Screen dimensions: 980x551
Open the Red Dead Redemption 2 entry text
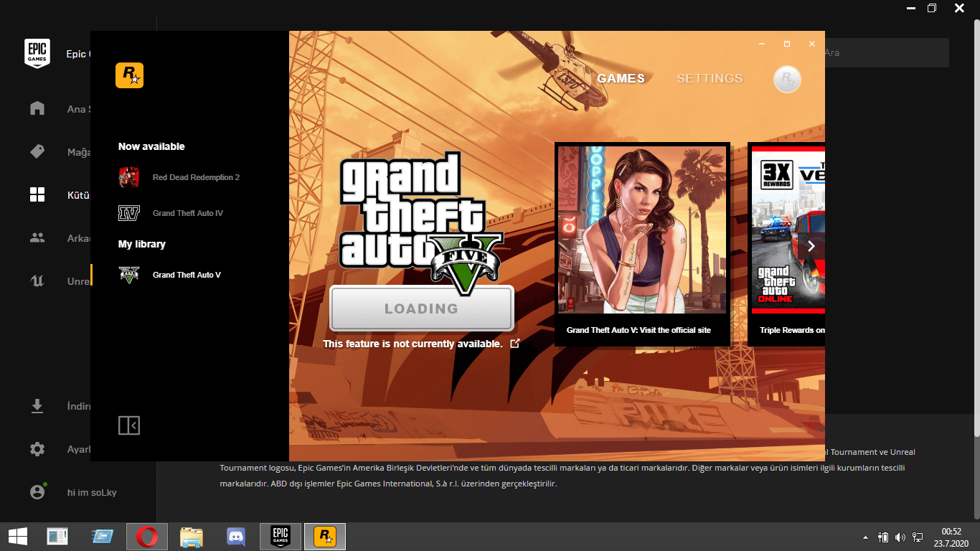196,177
